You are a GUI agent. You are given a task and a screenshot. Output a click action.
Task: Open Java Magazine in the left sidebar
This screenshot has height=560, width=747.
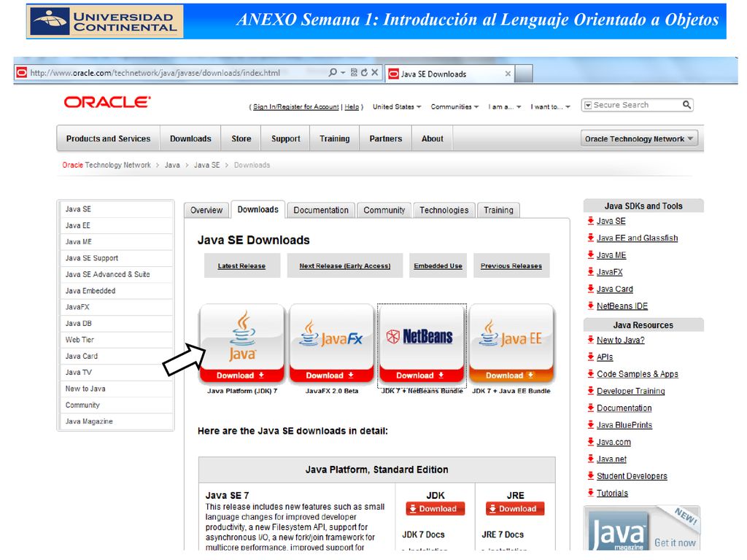pyautogui.click(x=116, y=421)
